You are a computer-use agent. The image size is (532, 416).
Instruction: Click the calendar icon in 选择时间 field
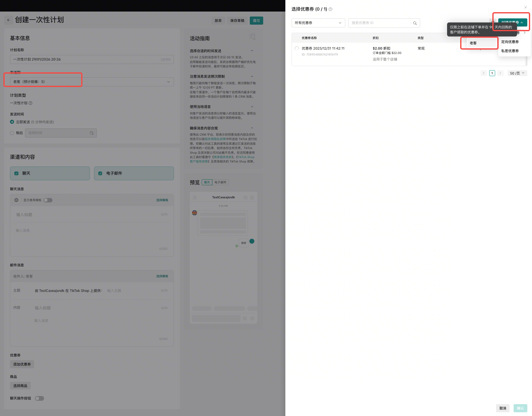tap(92, 133)
